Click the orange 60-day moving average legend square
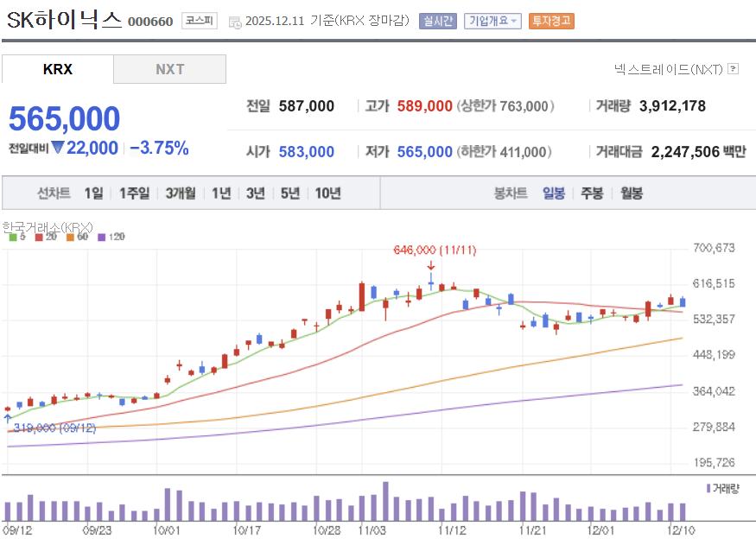 pos(70,237)
